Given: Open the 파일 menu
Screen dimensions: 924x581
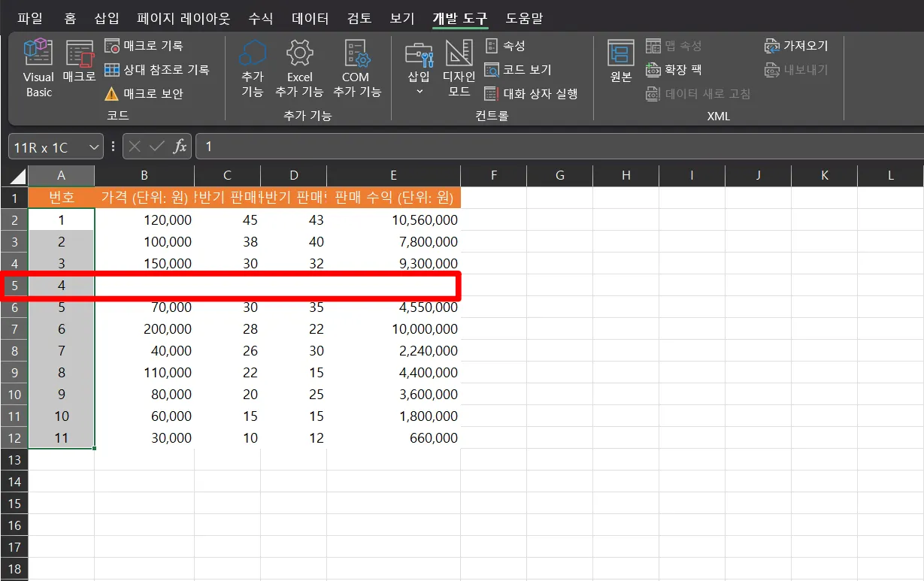Looking at the screenshot, I should (x=30, y=18).
